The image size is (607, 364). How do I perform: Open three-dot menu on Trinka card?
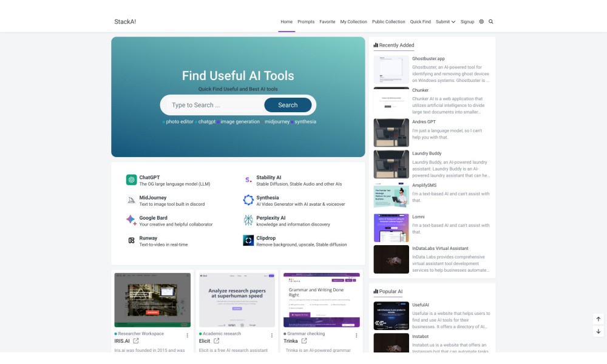click(356, 335)
